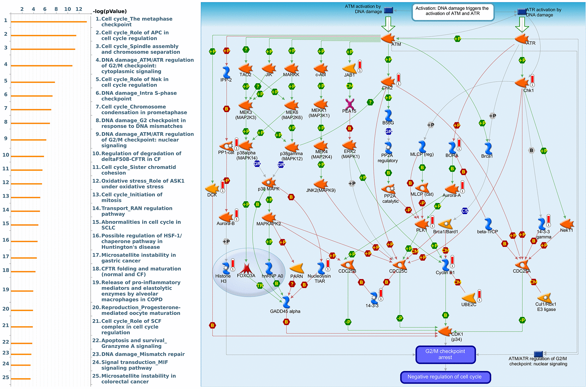Click the thermometer beside 14-3-3 gamma
Viewport: 588px width, 389px height.
(x=549, y=221)
